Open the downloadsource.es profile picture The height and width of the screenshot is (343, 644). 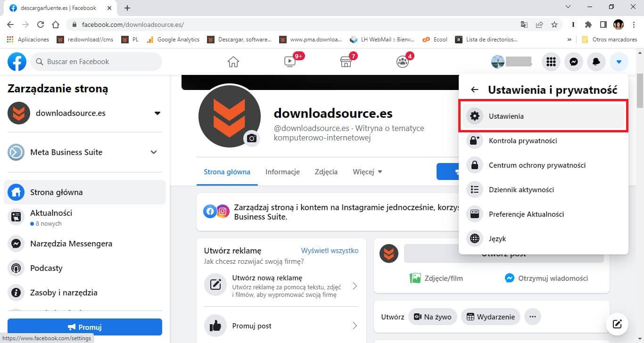(230, 116)
